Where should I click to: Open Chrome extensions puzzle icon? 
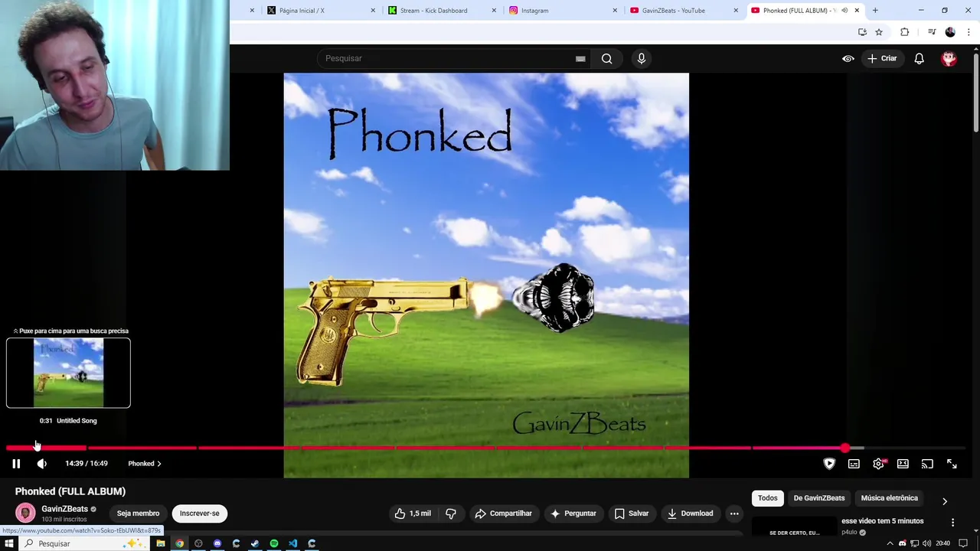[x=905, y=32]
